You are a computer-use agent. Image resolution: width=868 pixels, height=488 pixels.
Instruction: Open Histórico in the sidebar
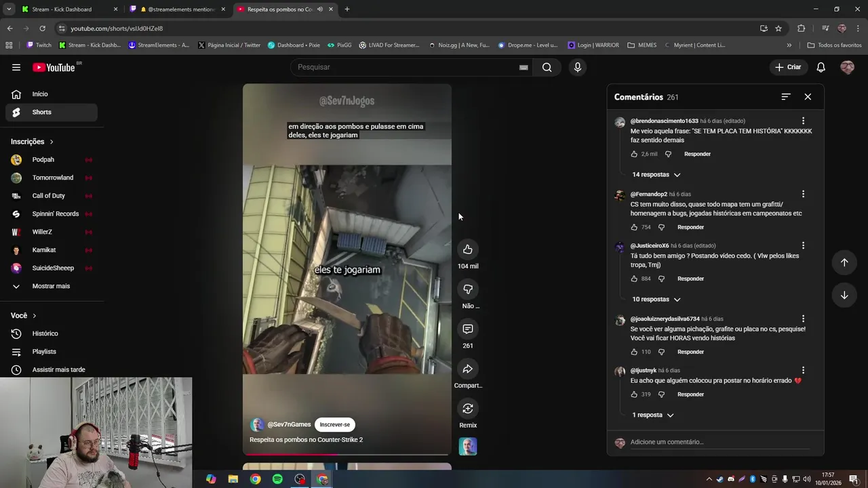click(x=52, y=333)
